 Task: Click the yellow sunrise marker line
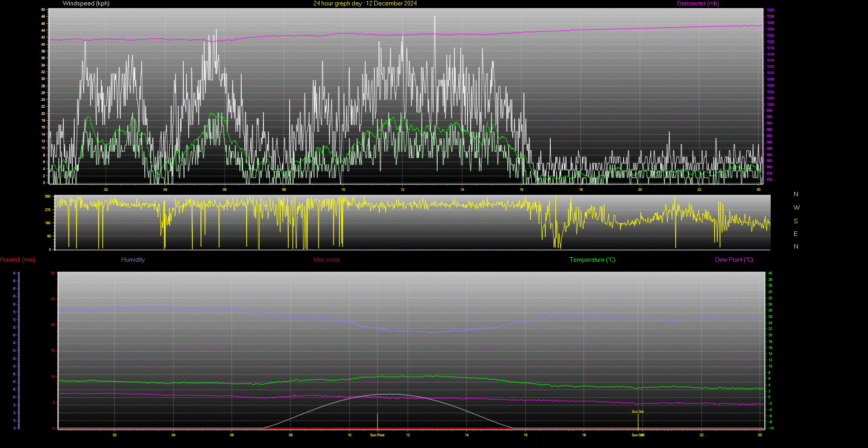click(377, 421)
